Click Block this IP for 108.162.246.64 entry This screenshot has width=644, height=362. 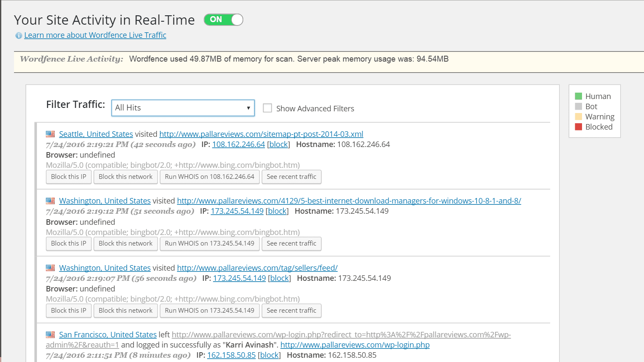click(69, 177)
